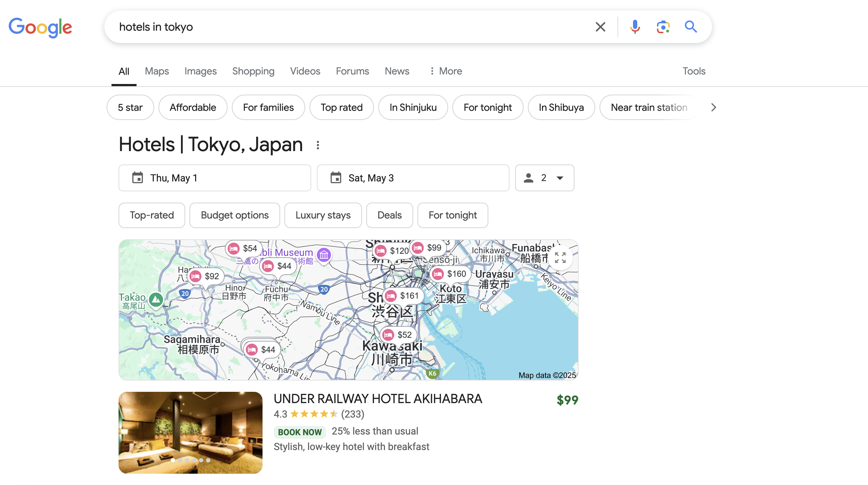The width and height of the screenshot is (868, 485).
Task: Click the Takao mountain marker on the map
Action: coord(156,300)
